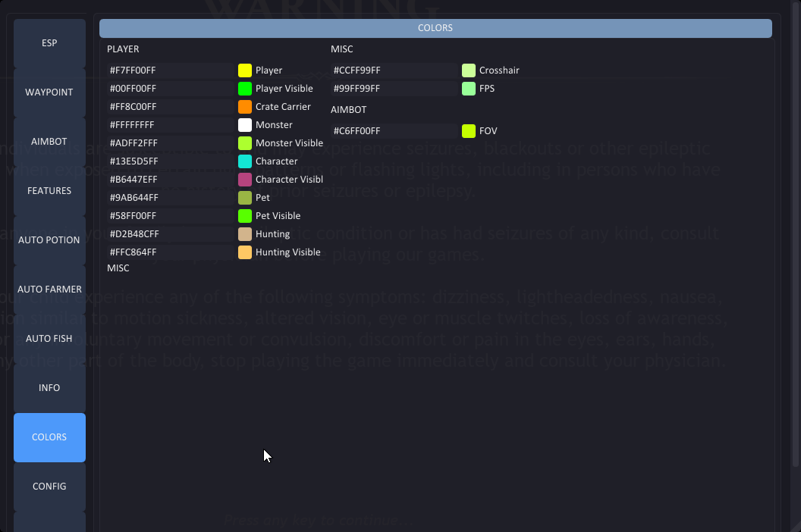The height and width of the screenshot is (532, 801).
Task: Click the COLORS header bar
Action: (x=435, y=28)
